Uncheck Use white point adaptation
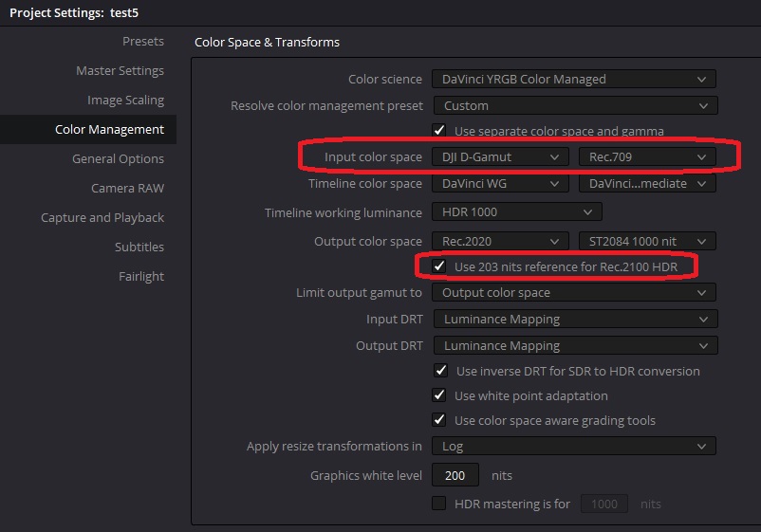This screenshot has height=532, width=761. pos(439,394)
